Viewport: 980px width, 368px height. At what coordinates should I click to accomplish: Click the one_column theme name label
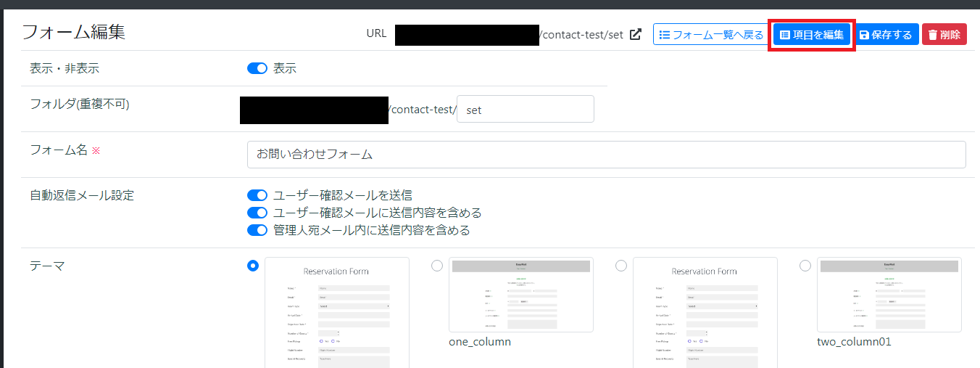coord(480,342)
